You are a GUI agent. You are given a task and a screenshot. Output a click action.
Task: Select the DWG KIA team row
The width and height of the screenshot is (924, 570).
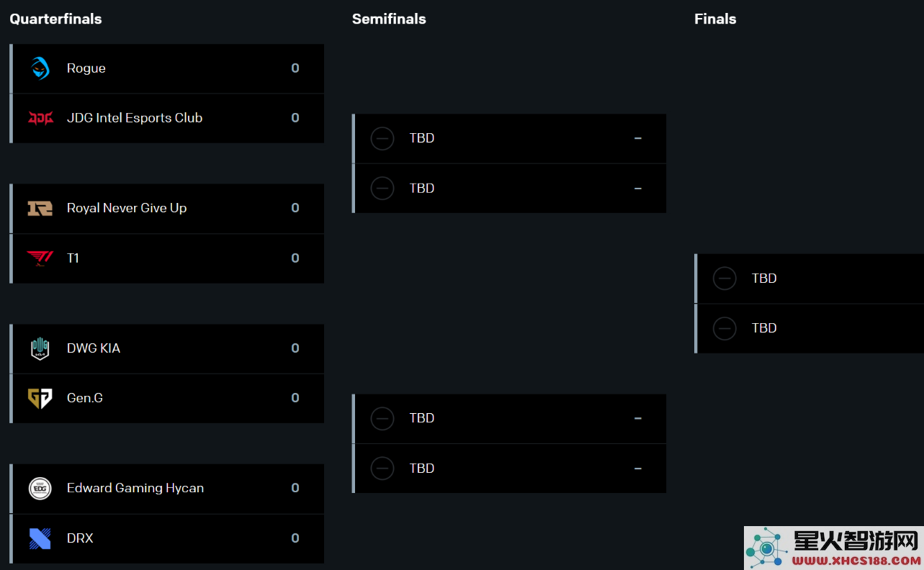coord(167,348)
